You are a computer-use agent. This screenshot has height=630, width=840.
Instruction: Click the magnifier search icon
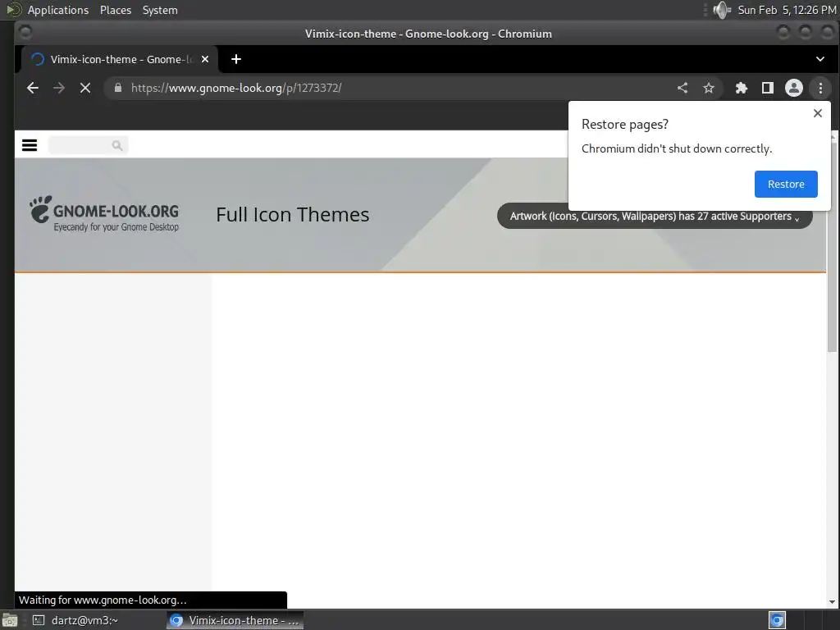coord(116,145)
